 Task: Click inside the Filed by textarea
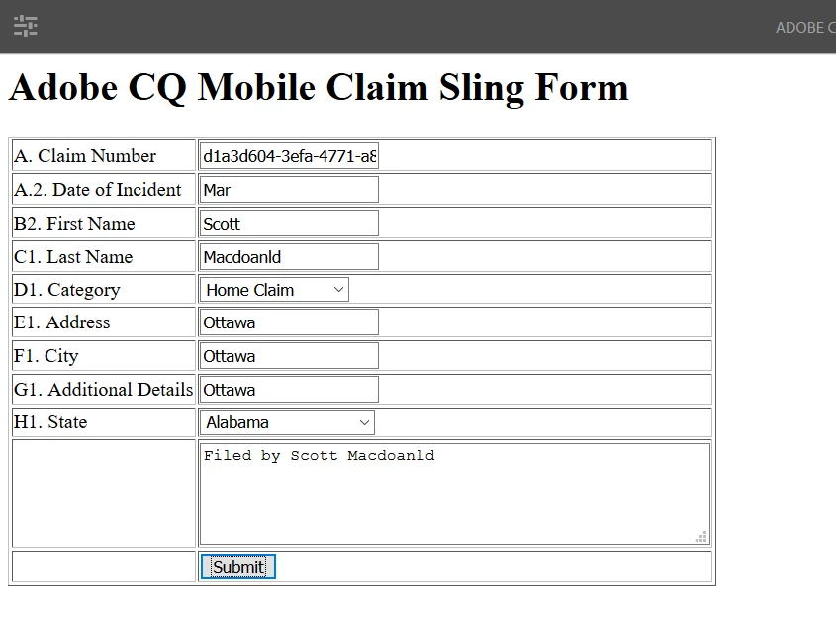(x=455, y=495)
